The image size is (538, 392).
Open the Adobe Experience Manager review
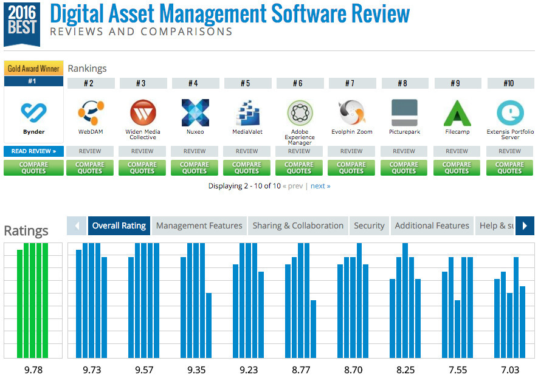[299, 151]
